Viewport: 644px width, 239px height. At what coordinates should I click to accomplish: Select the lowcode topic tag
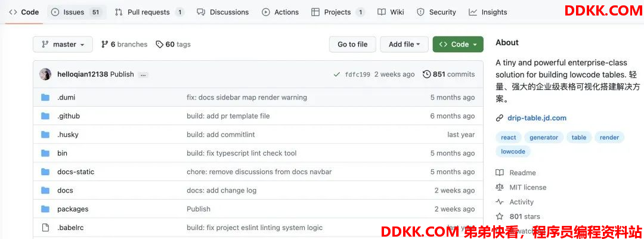click(x=513, y=151)
